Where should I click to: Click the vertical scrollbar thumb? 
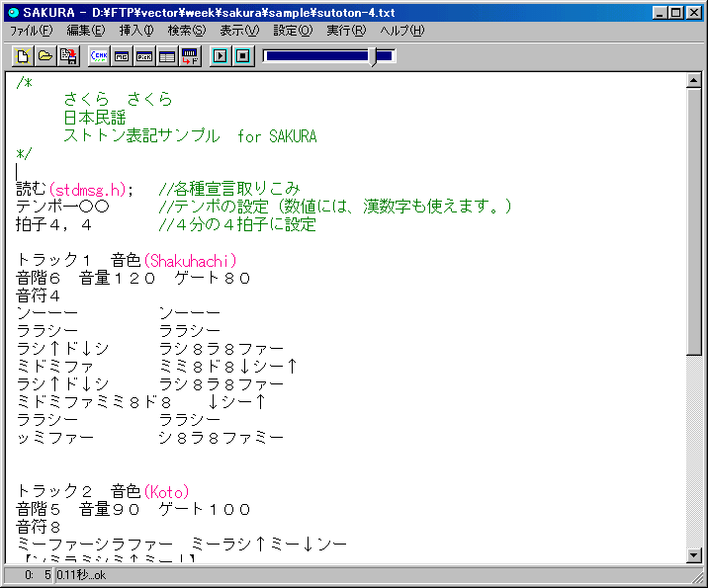(x=693, y=222)
